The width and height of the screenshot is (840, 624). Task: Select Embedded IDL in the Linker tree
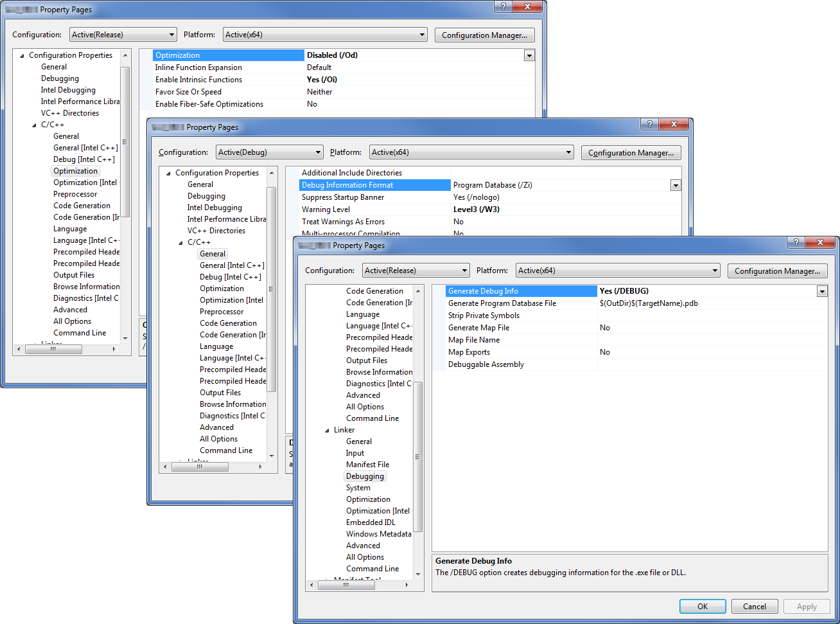tap(371, 522)
